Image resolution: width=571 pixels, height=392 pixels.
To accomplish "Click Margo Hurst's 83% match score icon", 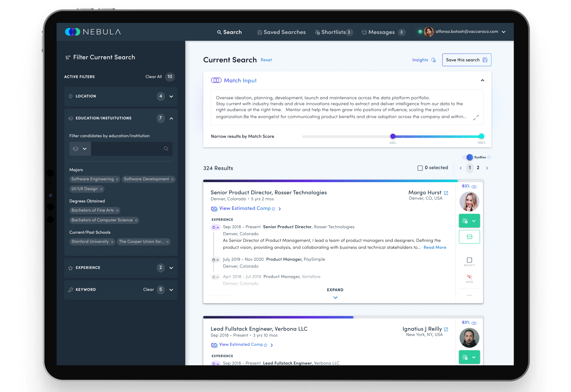I will tap(474, 187).
